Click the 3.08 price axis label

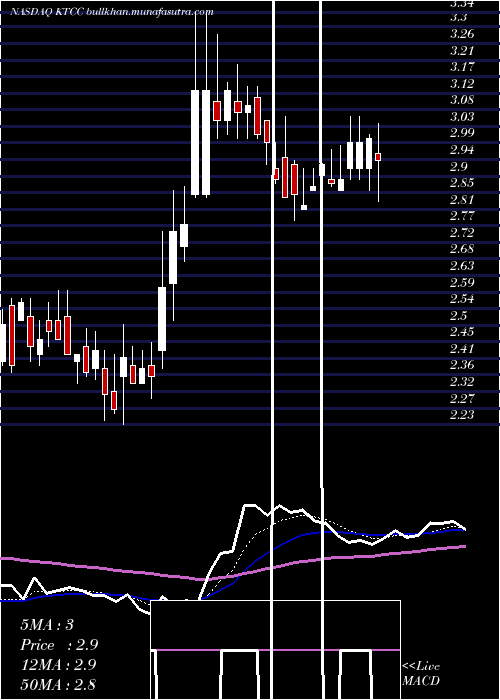(462, 100)
